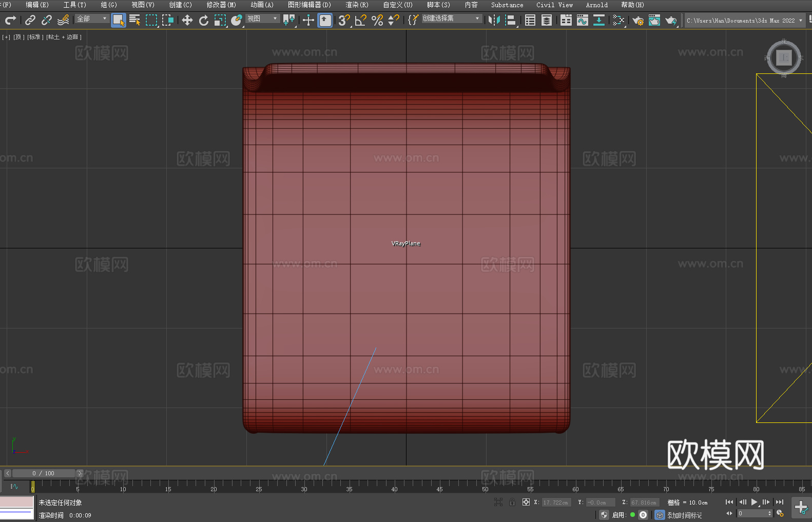The height and width of the screenshot is (522, 812).
Task: Click the Z coordinate field
Action: tap(645, 502)
